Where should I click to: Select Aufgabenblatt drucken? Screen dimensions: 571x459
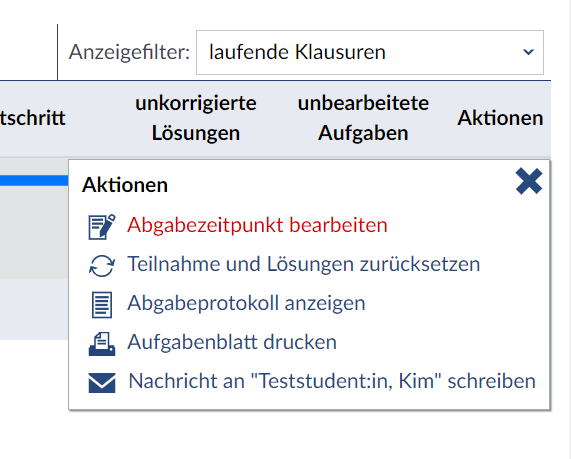click(x=232, y=342)
